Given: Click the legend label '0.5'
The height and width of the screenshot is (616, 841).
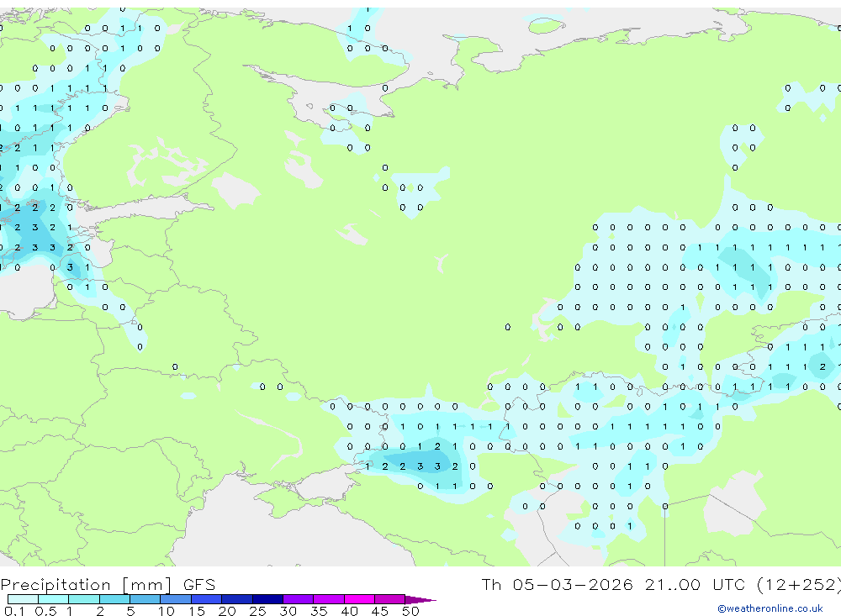Looking at the screenshot, I should [45, 611].
